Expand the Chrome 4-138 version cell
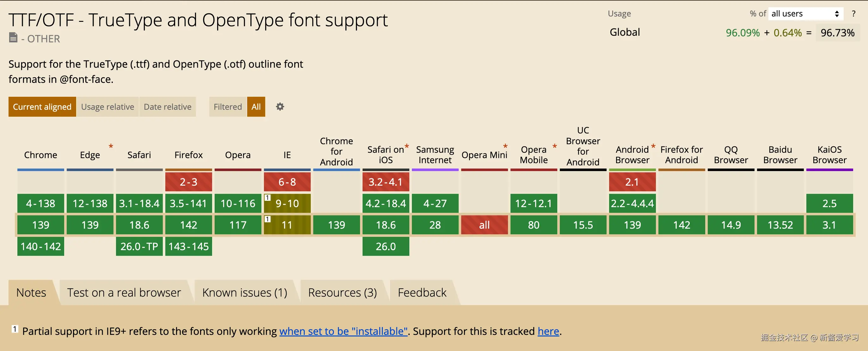 pos(41,203)
